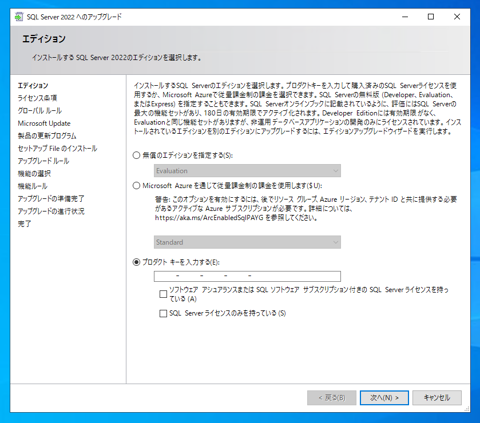The image size is (480, 423).
Task: Select 製品の更新プログラム step in sidebar
Action: pyautogui.click(x=47, y=136)
